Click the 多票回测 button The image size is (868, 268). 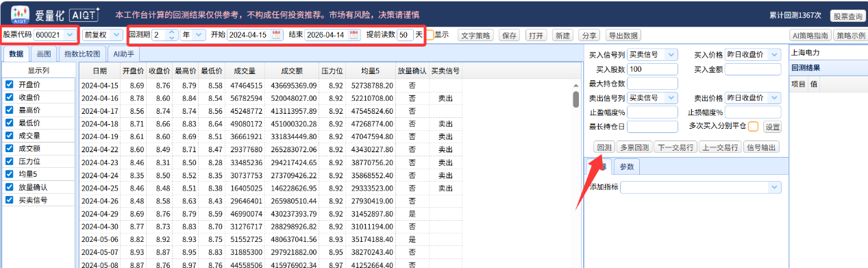[634, 147]
